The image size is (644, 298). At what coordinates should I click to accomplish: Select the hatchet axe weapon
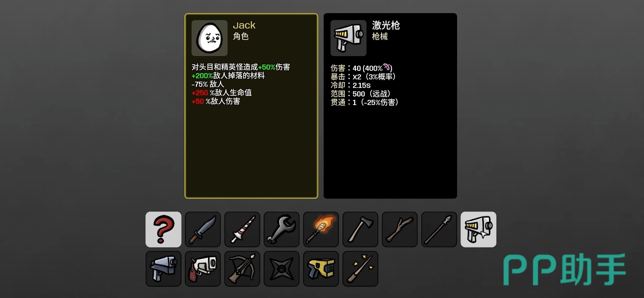pos(360,229)
